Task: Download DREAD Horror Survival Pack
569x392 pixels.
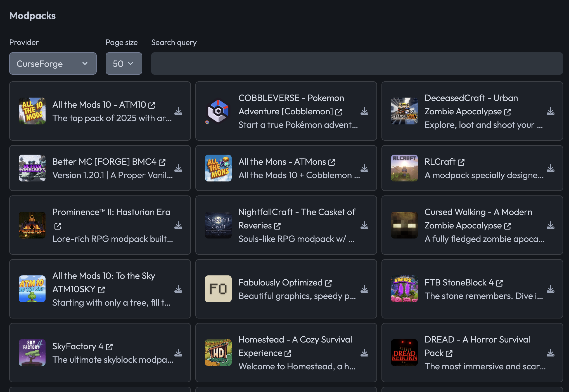Action: point(550,353)
